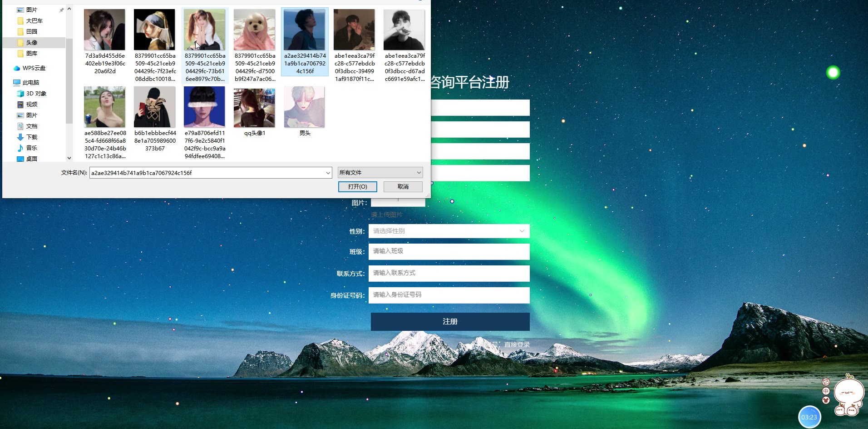This screenshot has height=429, width=868.
Task: Click the cartoon mascot desktop widget
Action: coord(849,395)
